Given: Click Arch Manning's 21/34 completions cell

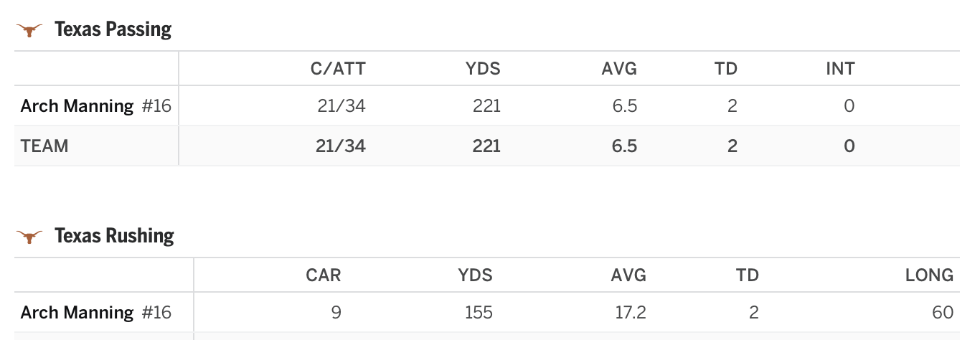Looking at the screenshot, I should [341, 106].
